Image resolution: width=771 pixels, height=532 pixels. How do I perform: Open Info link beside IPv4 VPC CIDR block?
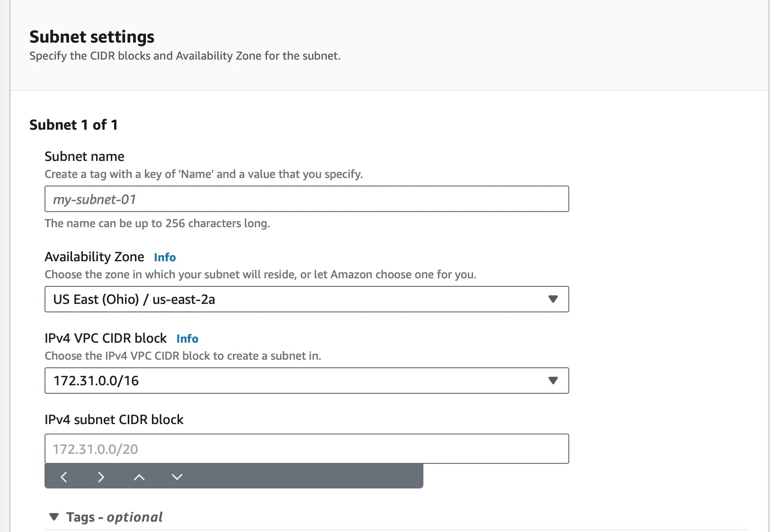[187, 339]
